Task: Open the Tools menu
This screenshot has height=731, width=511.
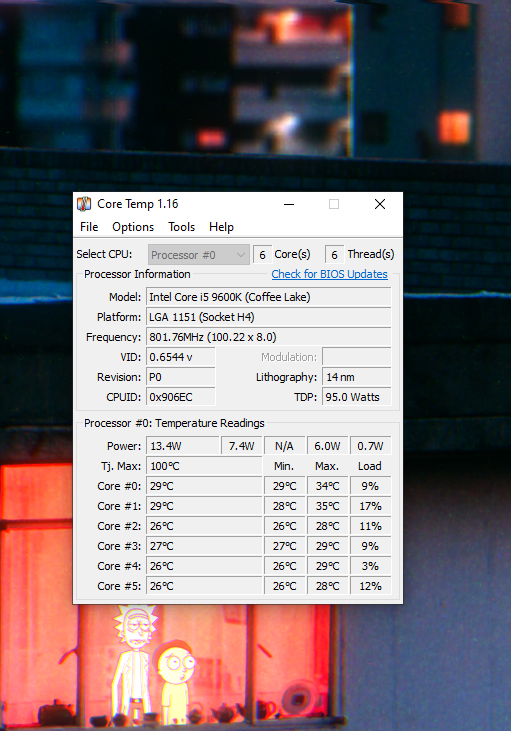Action: [x=181, y=227]
